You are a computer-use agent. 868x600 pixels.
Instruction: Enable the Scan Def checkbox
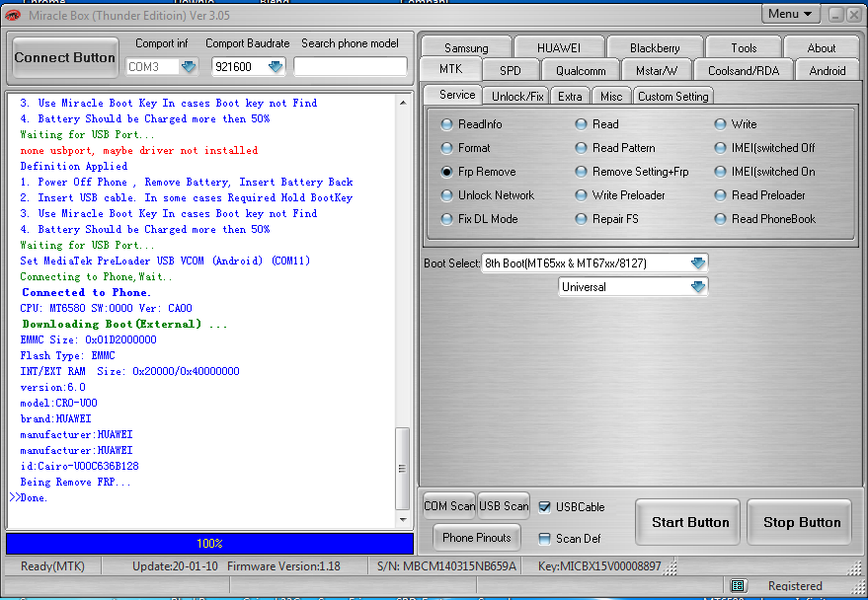click(545, 539)
